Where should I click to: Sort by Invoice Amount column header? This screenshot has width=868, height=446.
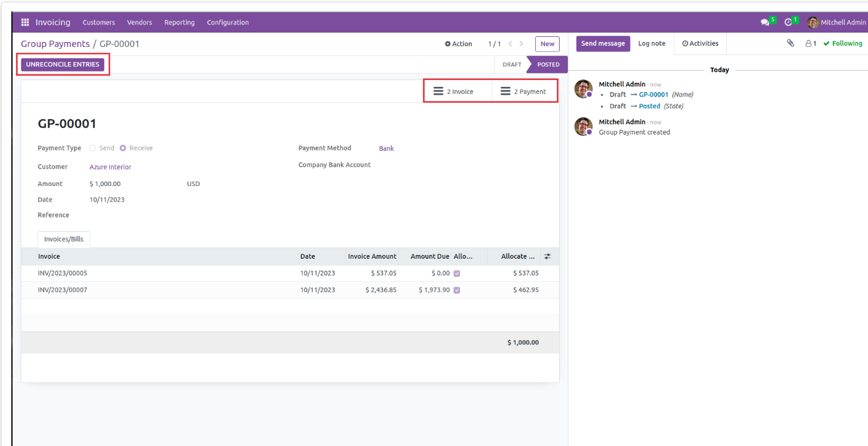[x=372, y=256]
